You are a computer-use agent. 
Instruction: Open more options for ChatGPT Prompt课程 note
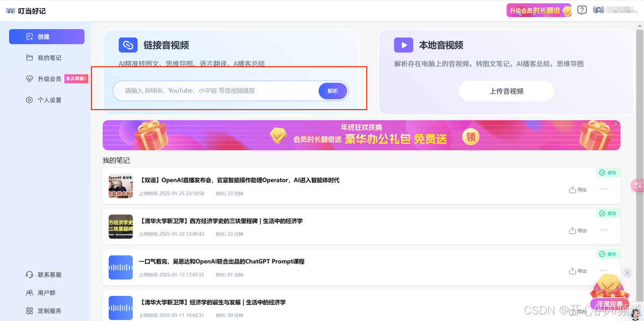(x=604, y=271)
